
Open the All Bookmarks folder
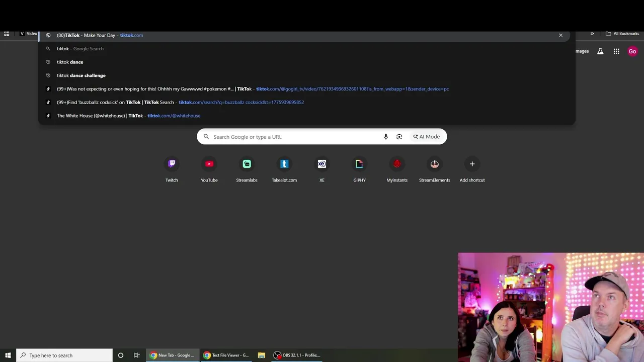[622, 34]
